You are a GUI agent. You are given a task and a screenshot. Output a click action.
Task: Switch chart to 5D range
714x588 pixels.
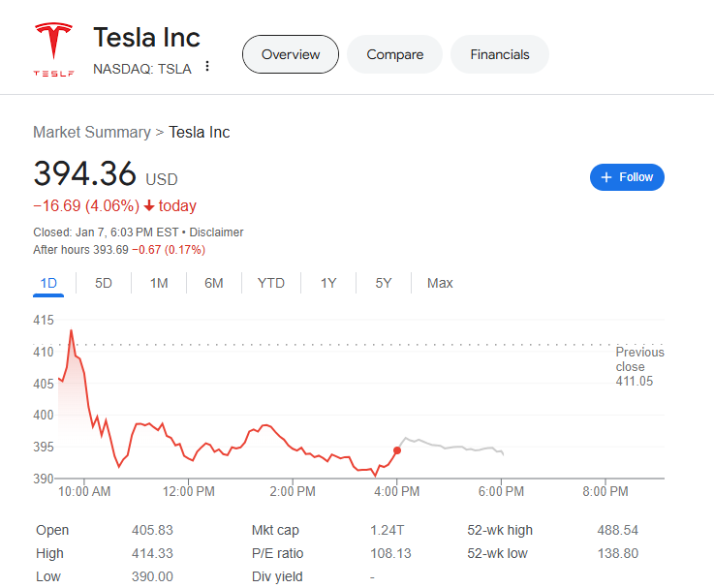coord(104,283)
